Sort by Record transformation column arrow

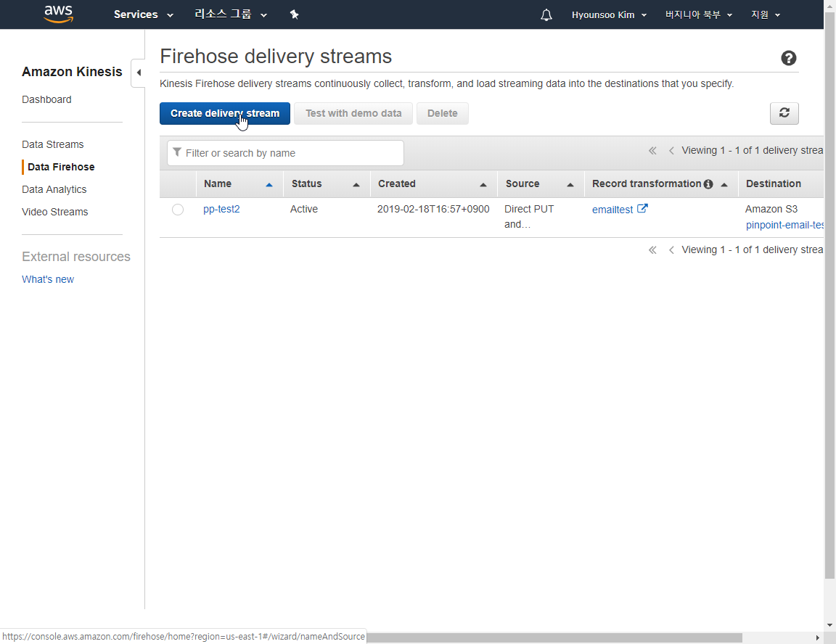pyautogui.click(x=724, y=185)
